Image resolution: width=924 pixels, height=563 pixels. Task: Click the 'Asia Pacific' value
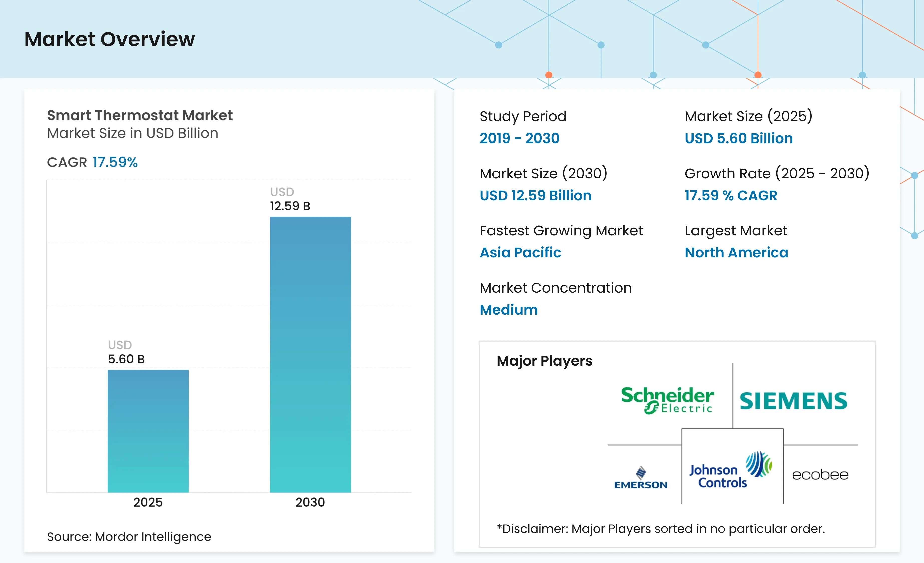pyautogui.click(x=521, y=253)
